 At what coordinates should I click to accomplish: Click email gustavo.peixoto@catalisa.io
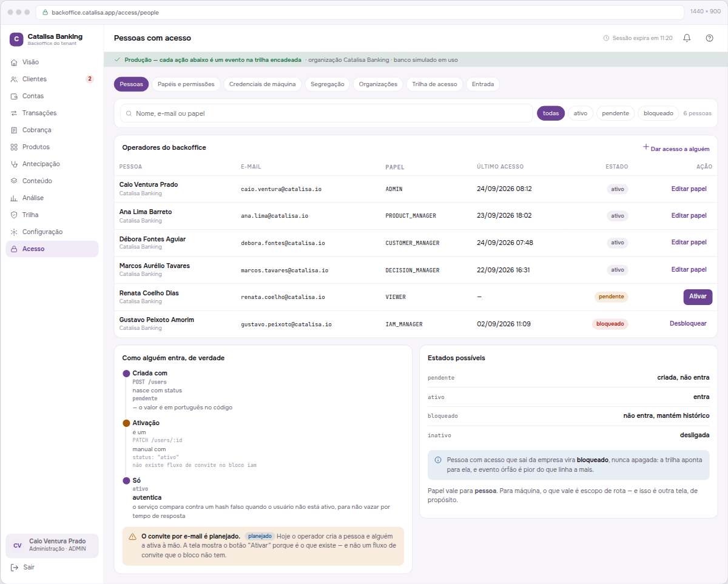coord(286,324)
